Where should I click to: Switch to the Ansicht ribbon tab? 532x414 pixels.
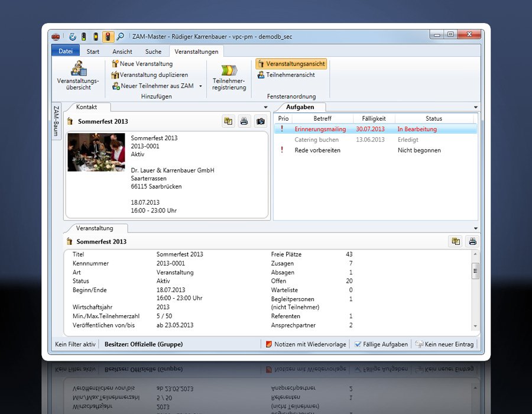(x=122, y=51)
